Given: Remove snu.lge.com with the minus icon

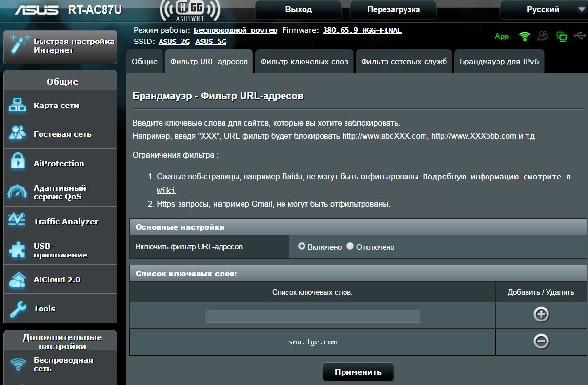Looking at the screenshot, I should (x=541, y=342).
